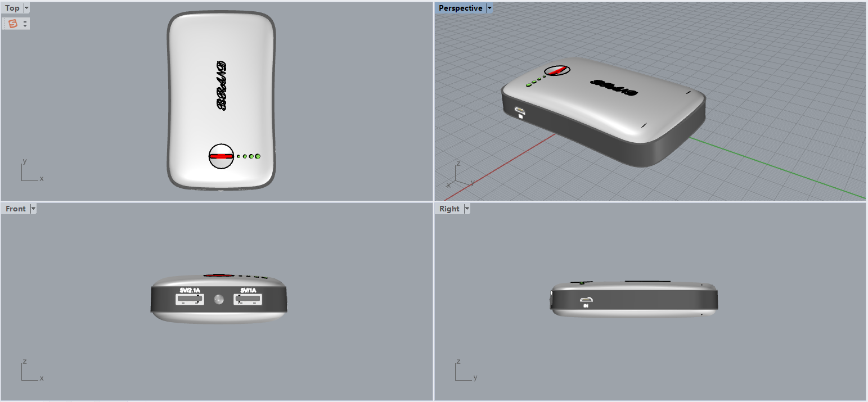Viewport: 868px width, 402px height.
Task: Select the Right viewport title label
Action: tap(449, 209)
